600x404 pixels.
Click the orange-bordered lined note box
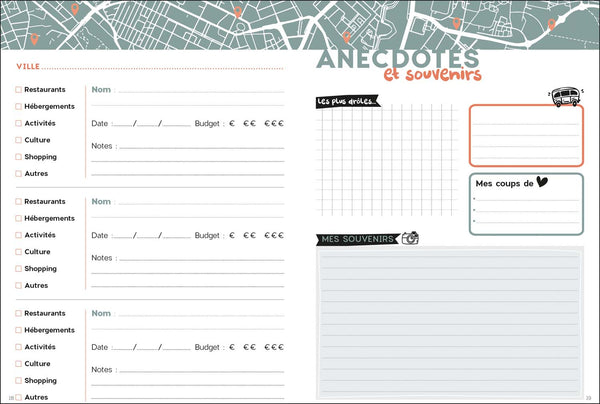coord(526,135)
